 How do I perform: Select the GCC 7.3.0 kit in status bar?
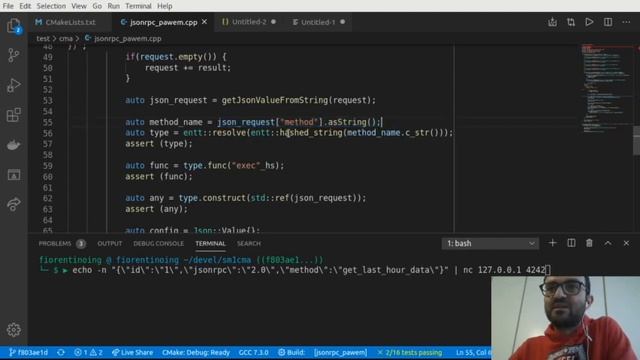(x=253, y=352)
